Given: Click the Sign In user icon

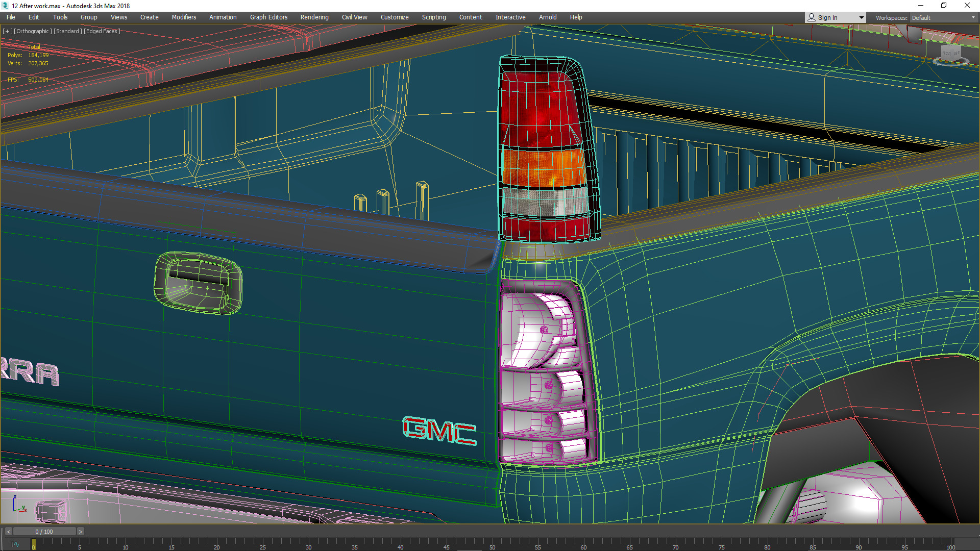Looking at the screenshot, I should (x=812, y=17).
